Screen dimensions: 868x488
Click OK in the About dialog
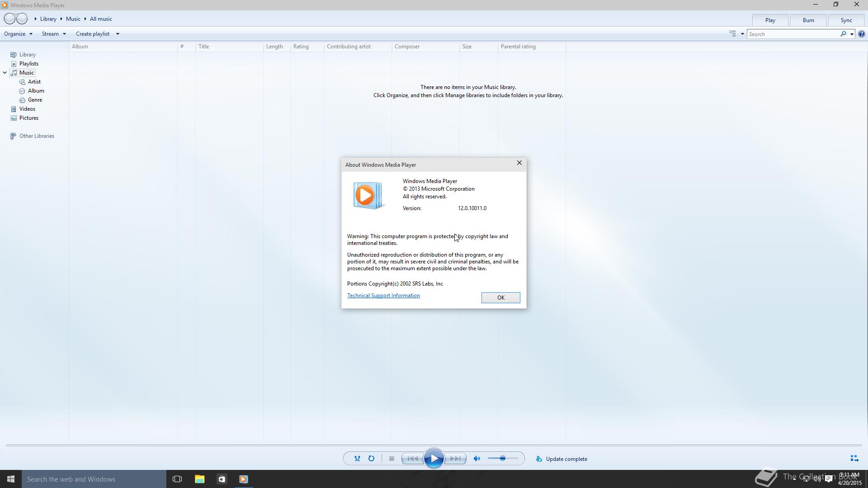pos(500,297)
